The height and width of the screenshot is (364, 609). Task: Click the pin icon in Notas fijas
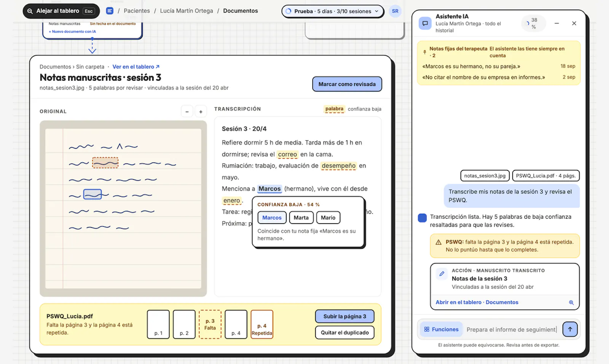coord(424,52)
